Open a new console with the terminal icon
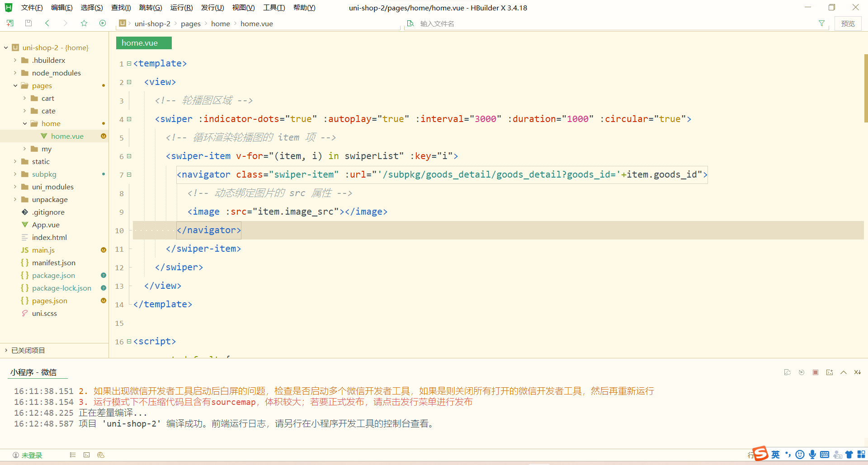 tap(830, 372)
